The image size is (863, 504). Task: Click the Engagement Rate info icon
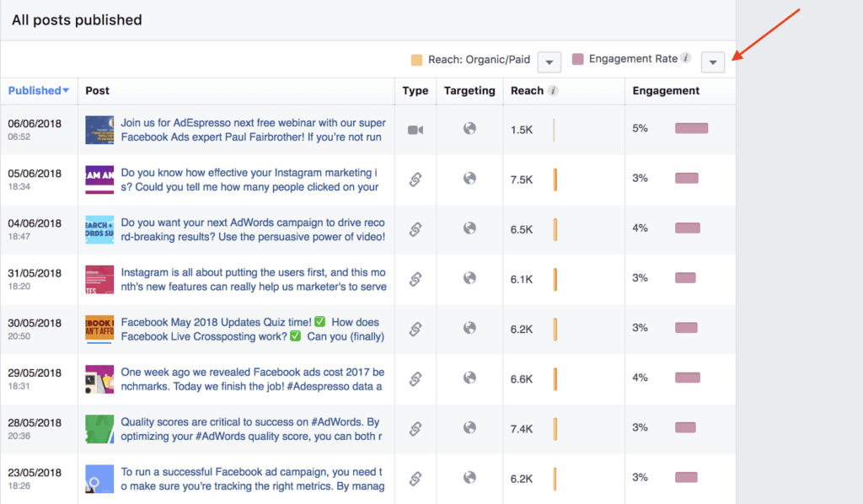coord(685,58)
